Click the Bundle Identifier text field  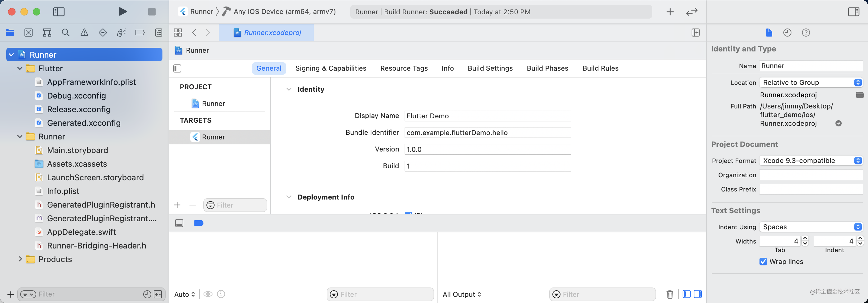[x=487, y=133]
